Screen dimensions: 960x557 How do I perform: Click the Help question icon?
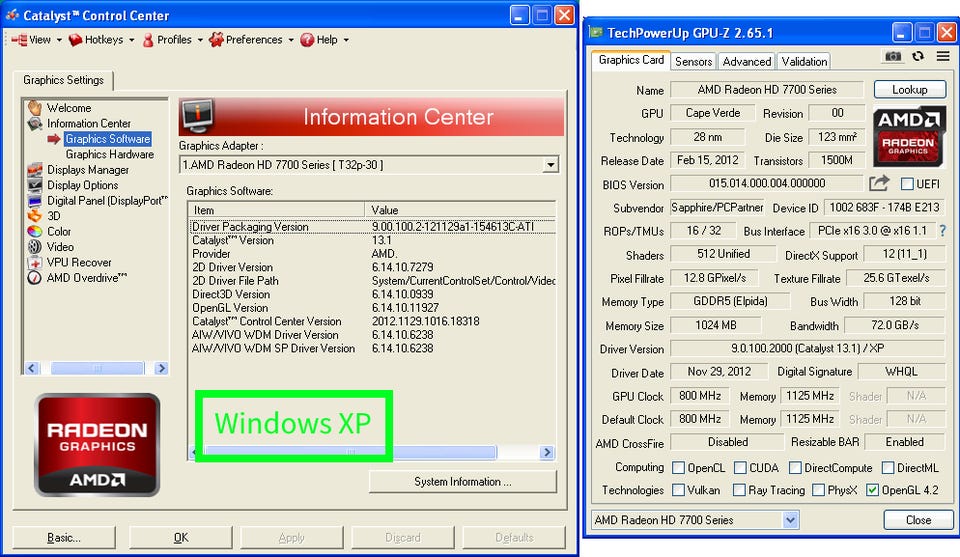click(307, 40)
